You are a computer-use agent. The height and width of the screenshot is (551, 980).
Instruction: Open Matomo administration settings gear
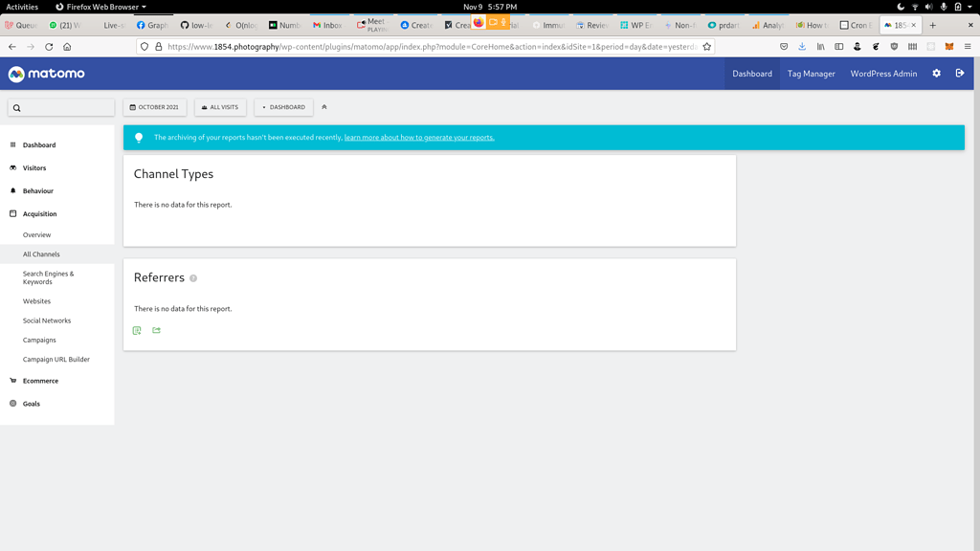point(936,73)
